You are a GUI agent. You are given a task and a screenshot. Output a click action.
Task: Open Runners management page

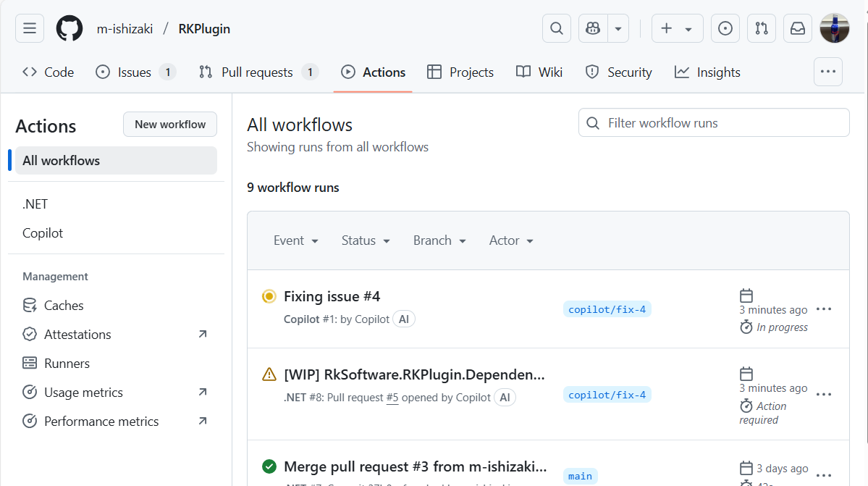[116, 363]
